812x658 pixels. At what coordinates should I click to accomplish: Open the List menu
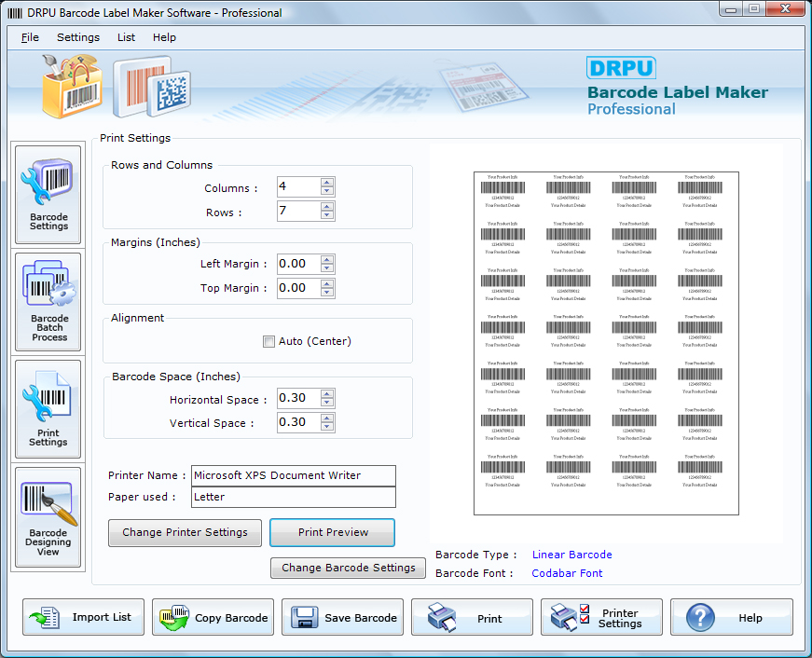pos(126,37)
